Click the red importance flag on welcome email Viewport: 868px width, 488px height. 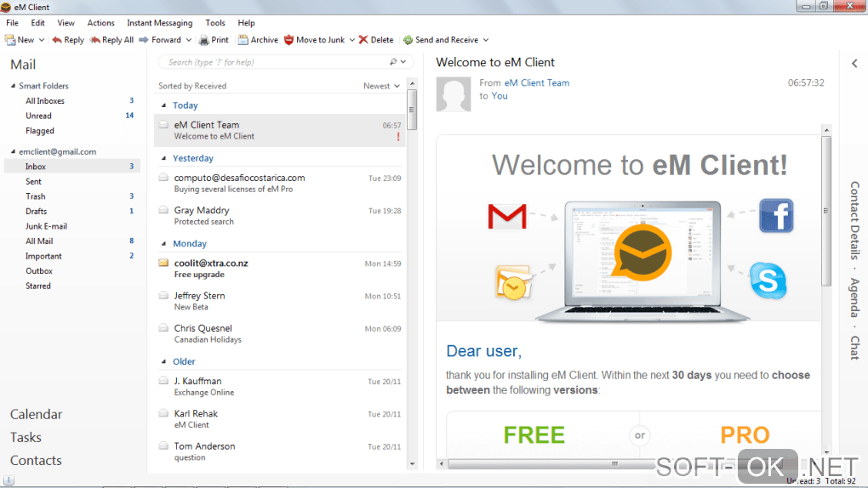398,137
